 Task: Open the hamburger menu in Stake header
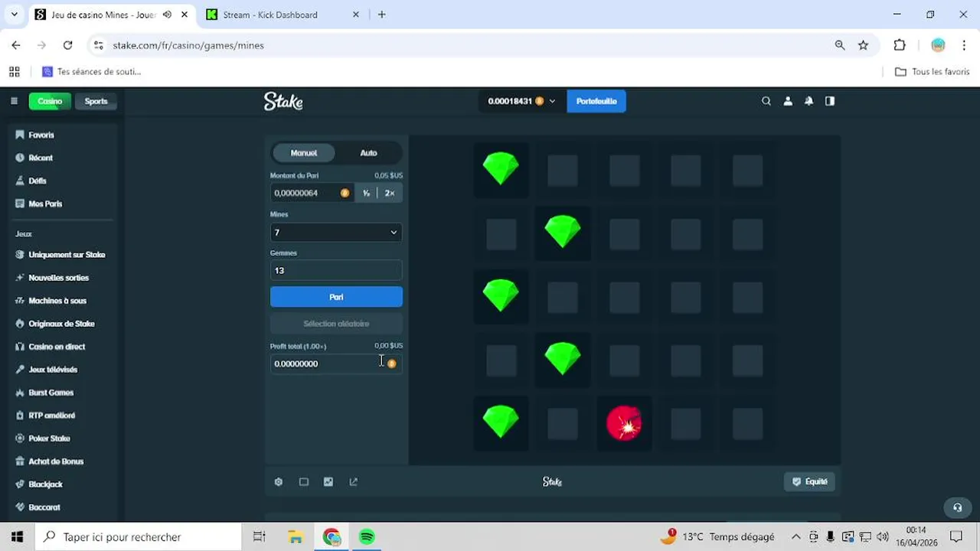14,101
